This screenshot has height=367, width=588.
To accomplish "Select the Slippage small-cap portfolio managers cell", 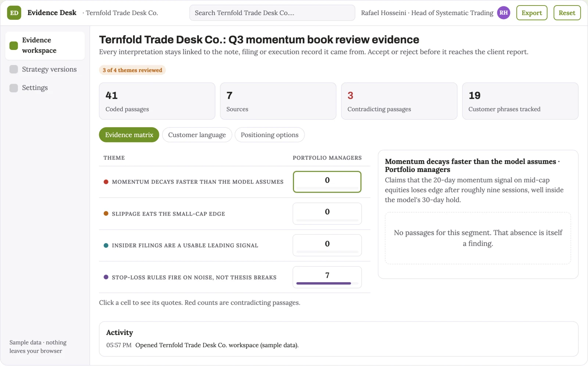I will click(x=327, y=213).
